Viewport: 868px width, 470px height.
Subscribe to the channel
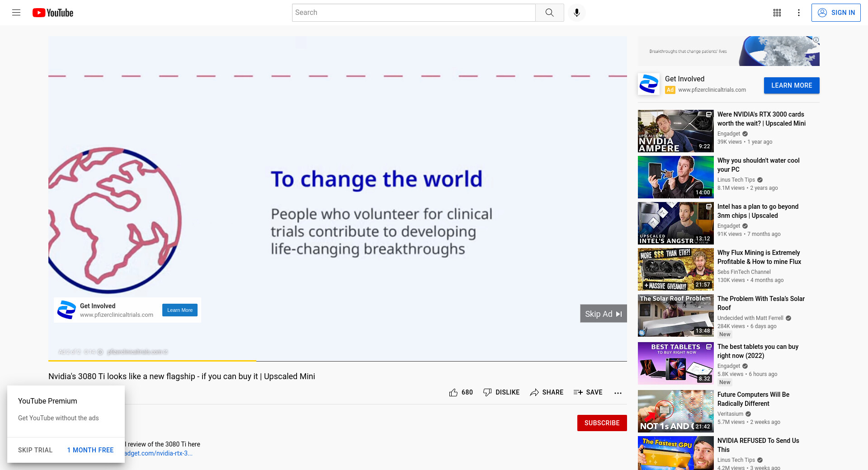(602, 423)
